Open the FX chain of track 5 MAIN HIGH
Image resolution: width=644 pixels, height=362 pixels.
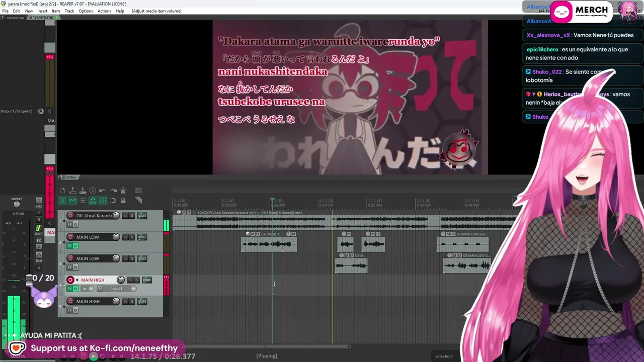(70, 310)
